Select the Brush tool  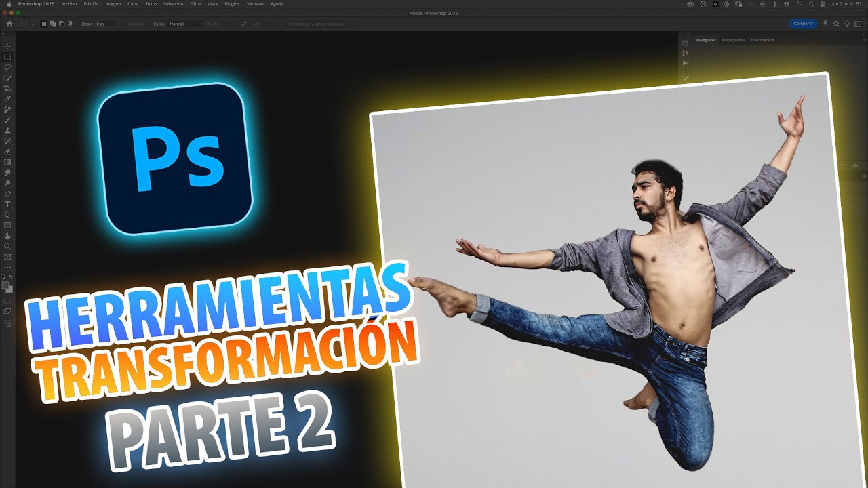(8, 120)
